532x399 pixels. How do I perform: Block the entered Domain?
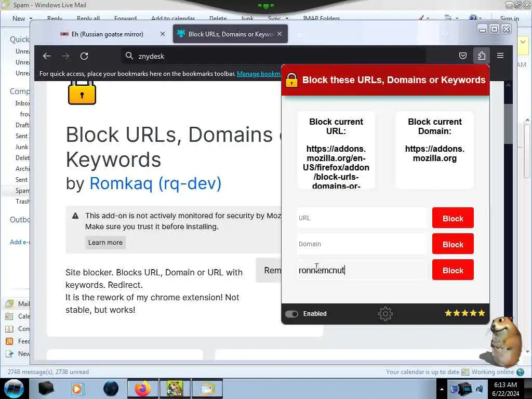[453, 244]
